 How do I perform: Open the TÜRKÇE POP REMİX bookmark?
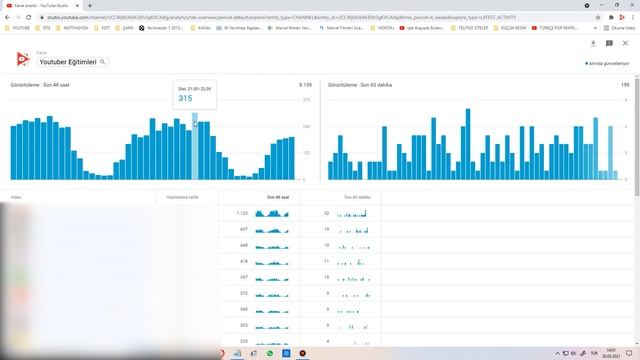pos(555,28)
